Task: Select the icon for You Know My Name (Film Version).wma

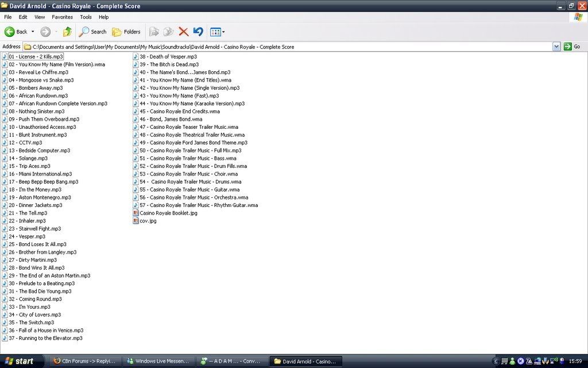Action: tap(5, 64)
